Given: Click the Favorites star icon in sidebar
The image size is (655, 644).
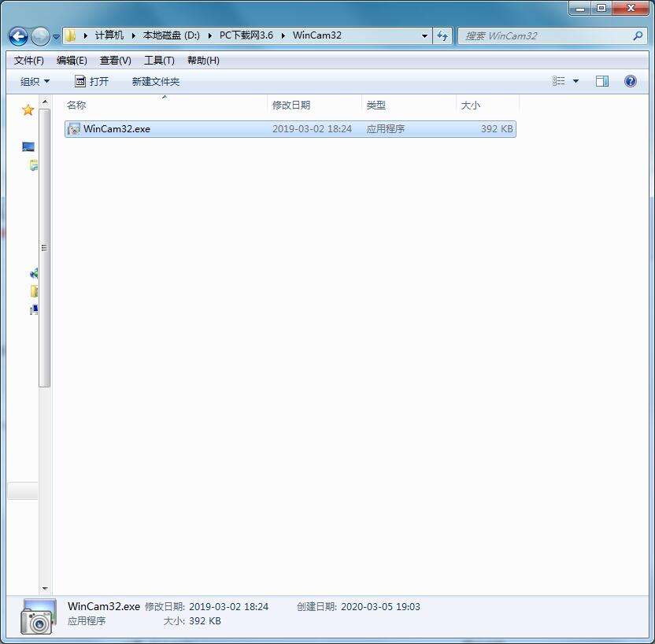Looking at the screenshot, I should point(28,110).
